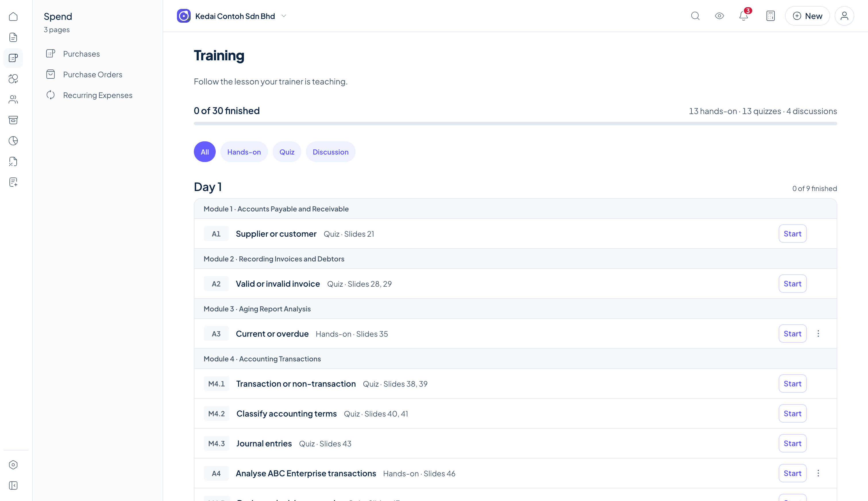Select the Discussion filter tab
The width and height of the screenshot is (868, 501).
[x=330, y=152]
